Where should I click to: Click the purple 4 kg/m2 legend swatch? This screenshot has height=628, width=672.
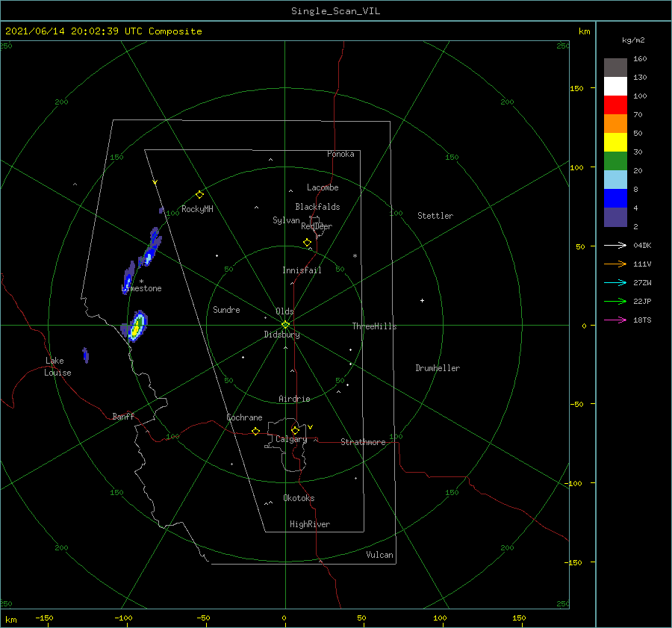615,217
